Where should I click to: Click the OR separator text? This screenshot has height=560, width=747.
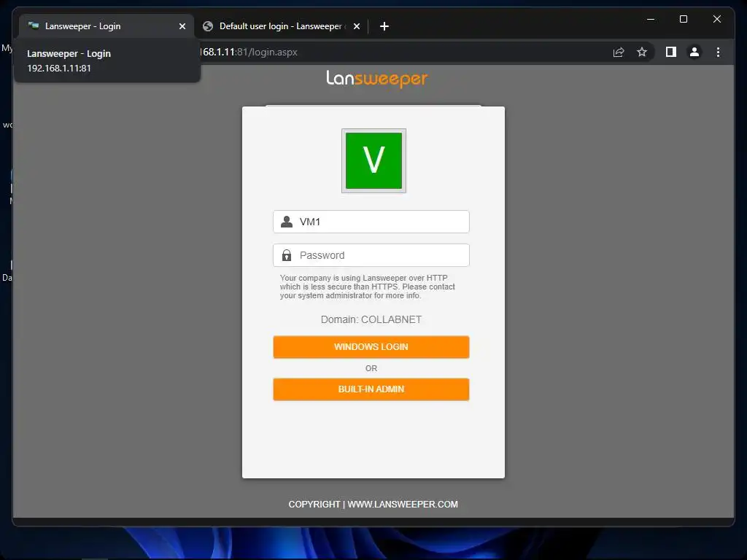coord(371,368)
